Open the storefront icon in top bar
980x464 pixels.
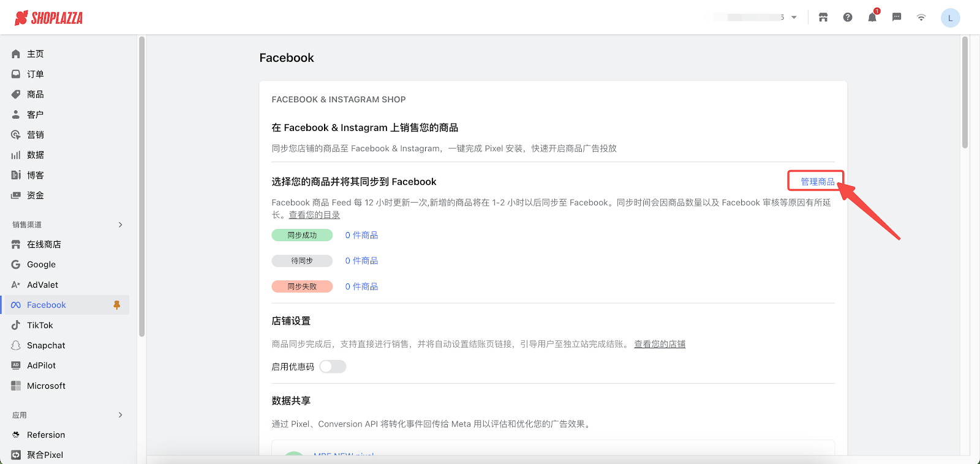pyautogui.click(x=823, y=17)
